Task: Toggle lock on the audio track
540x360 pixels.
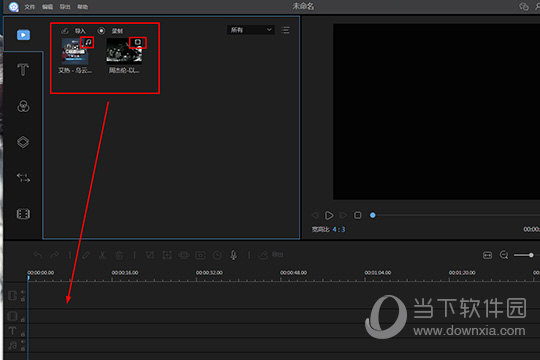Action: point(23,349)
